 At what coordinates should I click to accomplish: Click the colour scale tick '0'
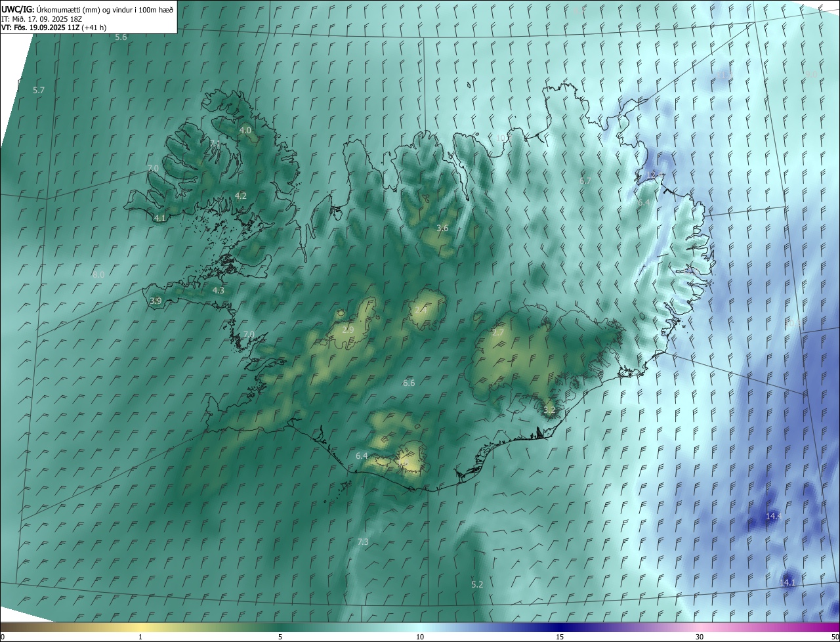pos(3,637)
